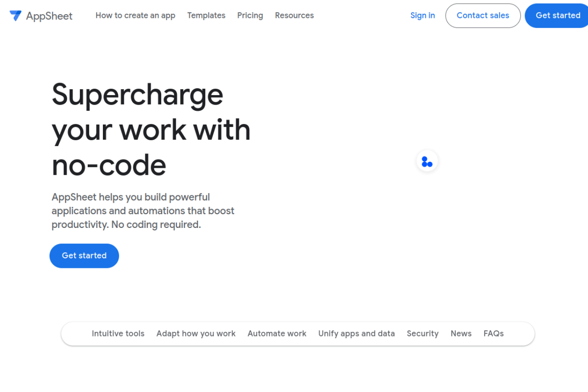Switch to the Automate work section
The width and height of the screenshot is (588, 392).
point(277,334)
